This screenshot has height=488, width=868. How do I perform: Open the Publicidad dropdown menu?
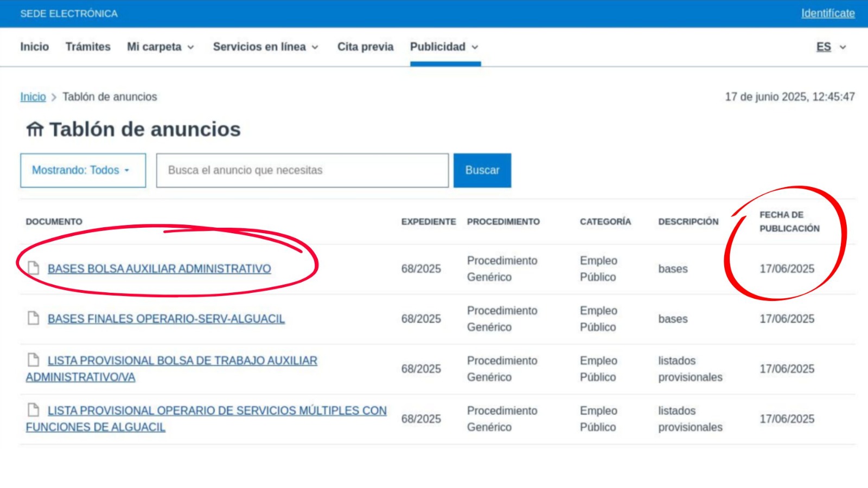444,47
